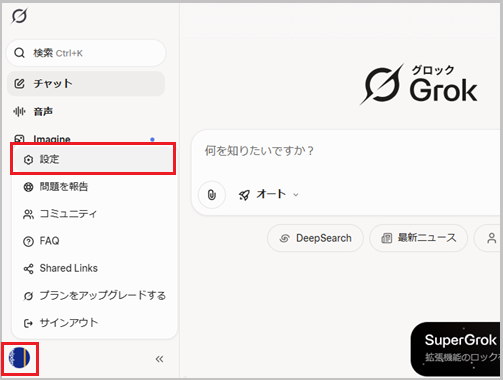Click the 何を知りたいですか？ prompt field

pyautogui.click(x=347, y=151)
